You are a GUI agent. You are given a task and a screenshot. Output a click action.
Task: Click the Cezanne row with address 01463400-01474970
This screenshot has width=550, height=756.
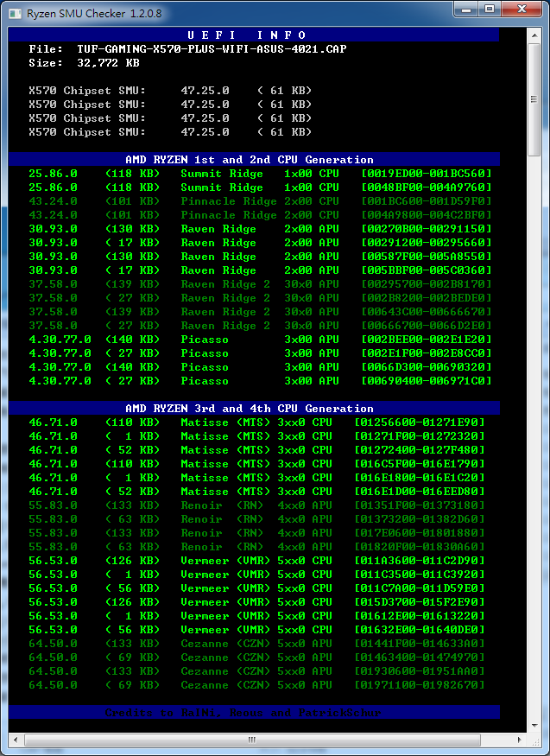click(256, 658)
